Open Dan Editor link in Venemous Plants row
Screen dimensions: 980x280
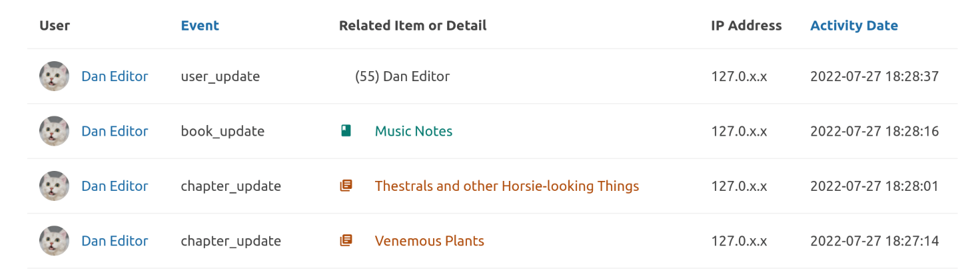point(115,241)
